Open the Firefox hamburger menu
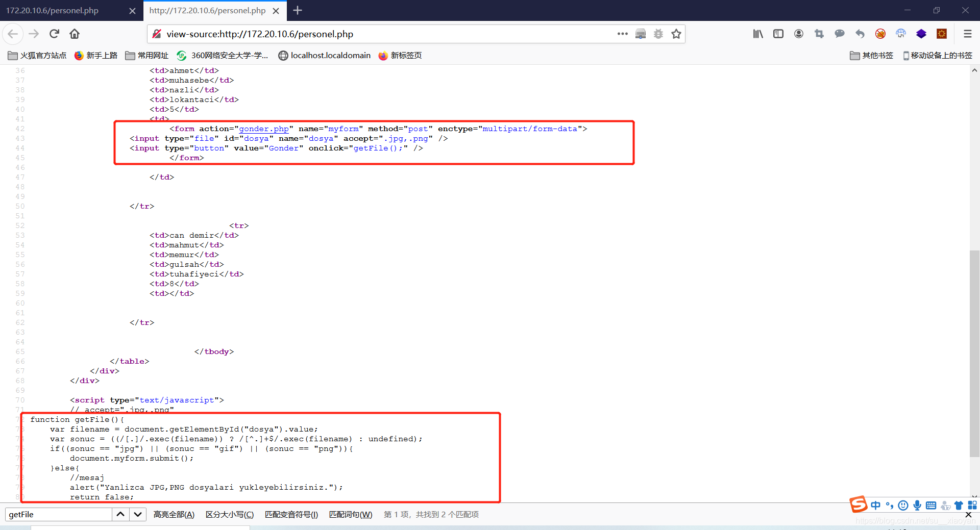Viewport: 980px width, 530px height. pos(967,34)
